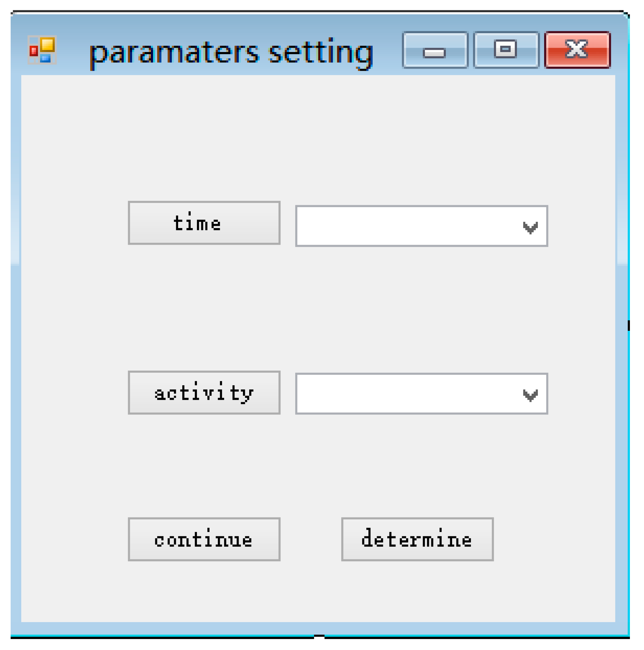Screen dimensions: 644x650
Task: Click the time button
Action: (204, 223)
